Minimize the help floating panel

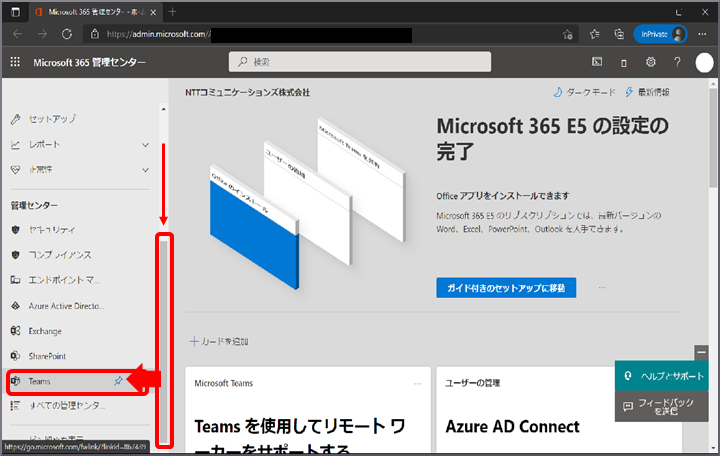coord(701,353)
